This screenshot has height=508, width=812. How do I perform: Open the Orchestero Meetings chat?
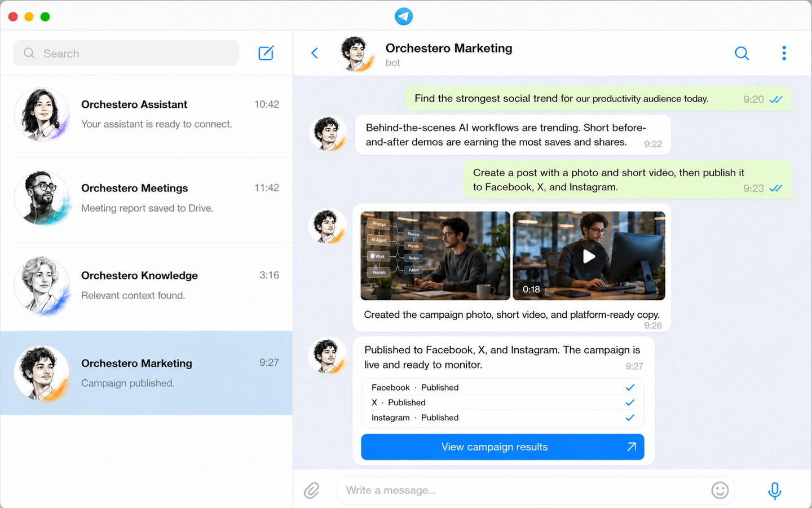(x=147, y=200)
